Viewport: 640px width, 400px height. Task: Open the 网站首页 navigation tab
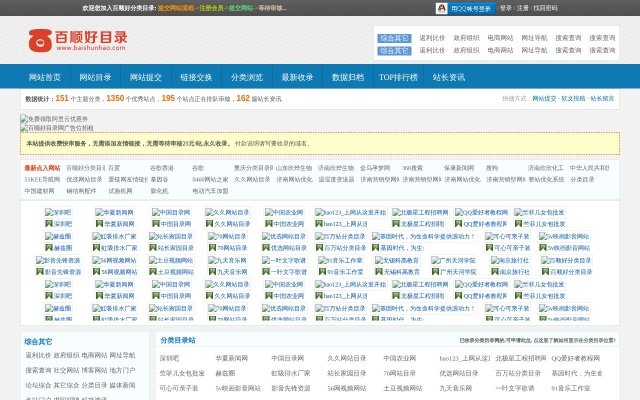pyautogui.click(x=45, y=77)
